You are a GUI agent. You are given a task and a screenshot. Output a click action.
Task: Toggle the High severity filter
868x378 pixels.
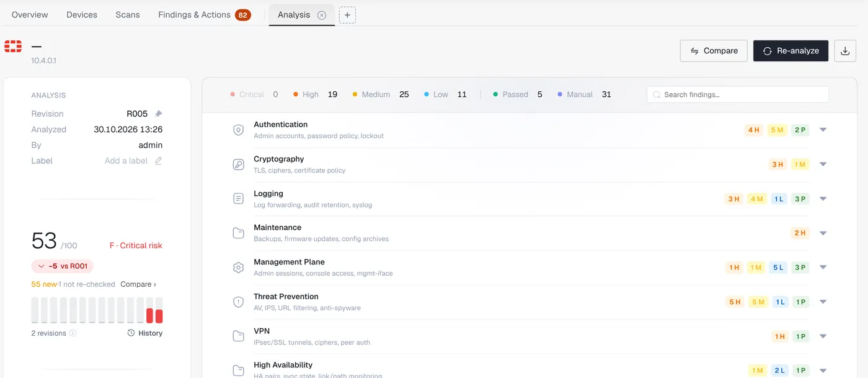(x=315, y=94)
